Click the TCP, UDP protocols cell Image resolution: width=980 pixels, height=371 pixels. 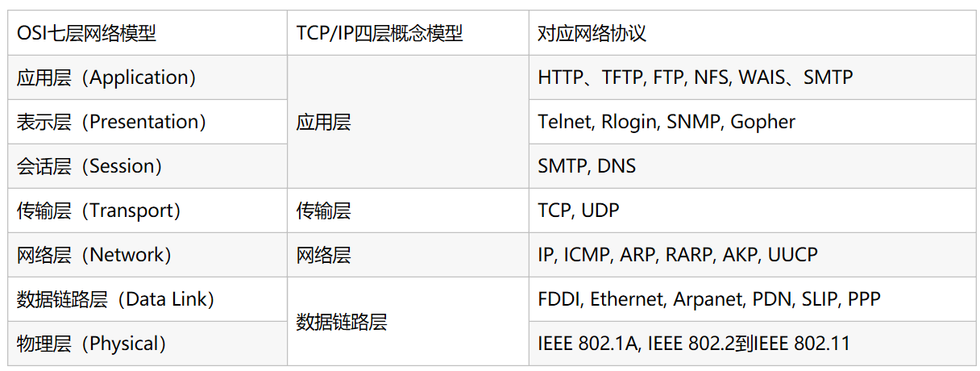[x=752, y=211]
